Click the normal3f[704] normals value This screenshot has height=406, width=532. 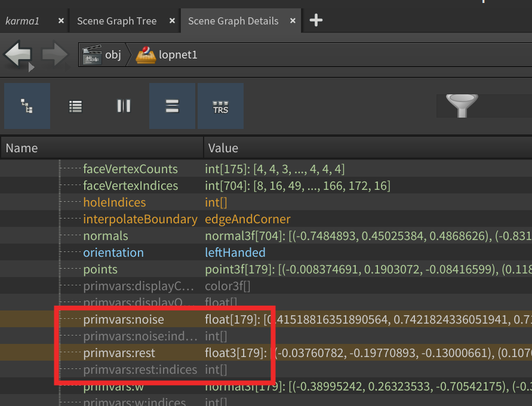click(x=368, y=236)
